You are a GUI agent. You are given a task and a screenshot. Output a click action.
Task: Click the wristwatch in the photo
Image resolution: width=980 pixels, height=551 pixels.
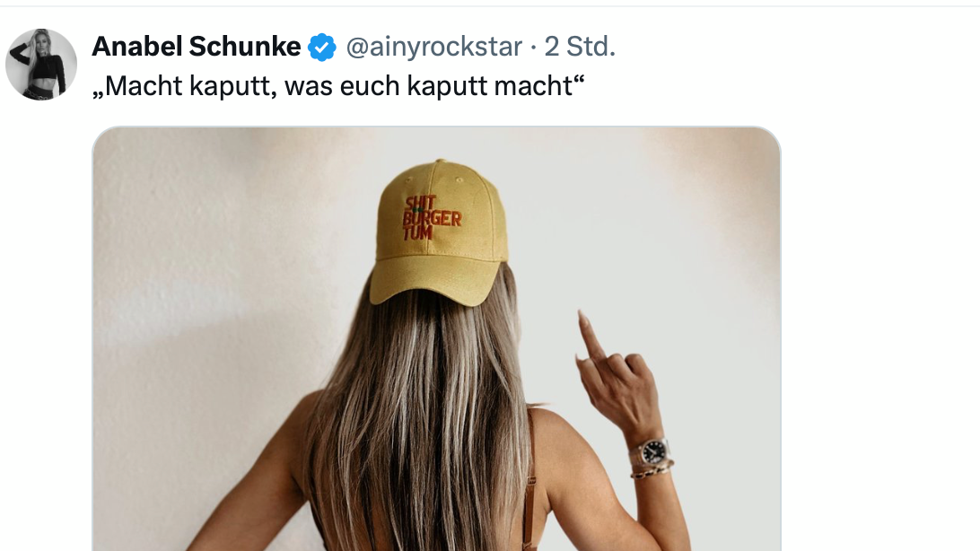[x=650, y=451]
